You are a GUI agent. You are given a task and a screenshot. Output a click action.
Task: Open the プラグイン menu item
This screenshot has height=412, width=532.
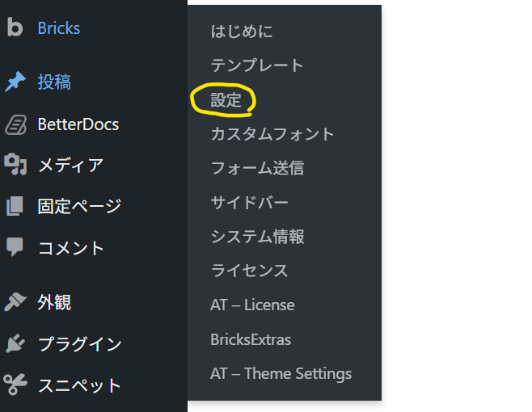pos(79,344)
